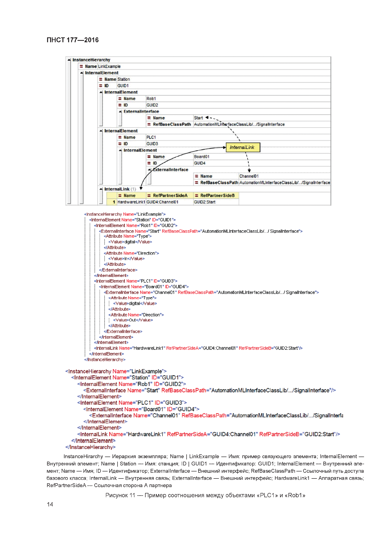Click attribute icon beside Name Board01

click(149, 157)
